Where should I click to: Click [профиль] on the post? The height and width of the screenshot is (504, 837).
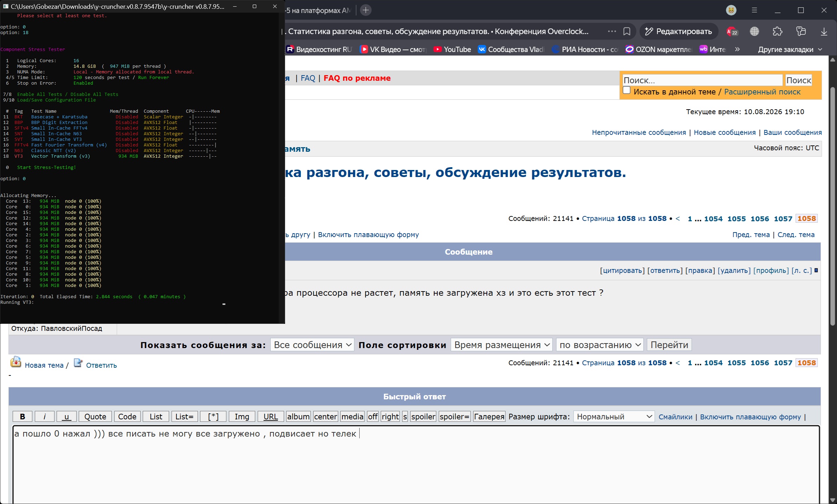click(771, 270)
